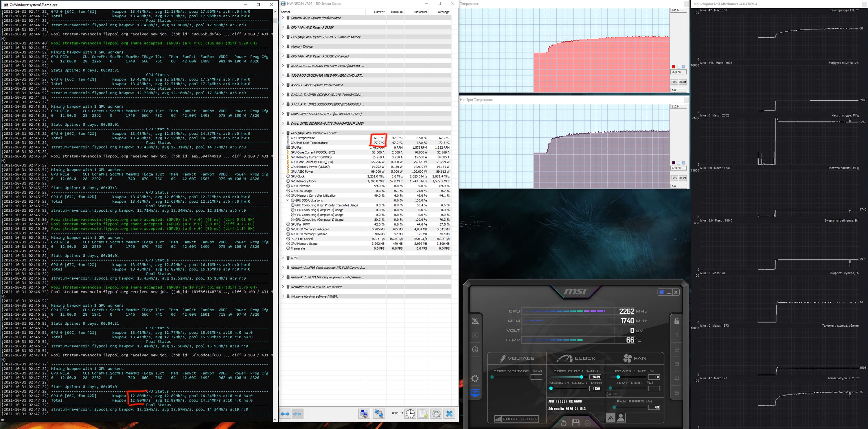The height and width of the screenshot is (429, 868).
Task: Open the Curve Editor button
Action: pos(516,419)
